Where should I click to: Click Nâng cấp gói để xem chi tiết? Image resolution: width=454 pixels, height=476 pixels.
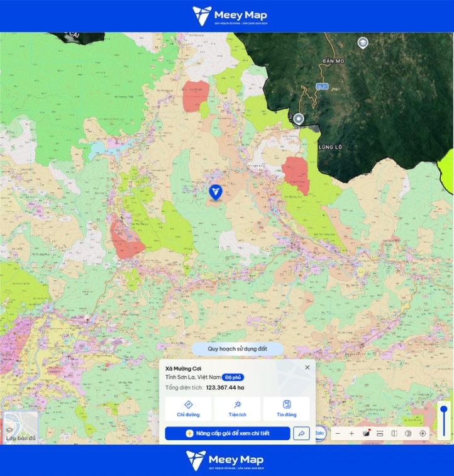pos(228,433)
